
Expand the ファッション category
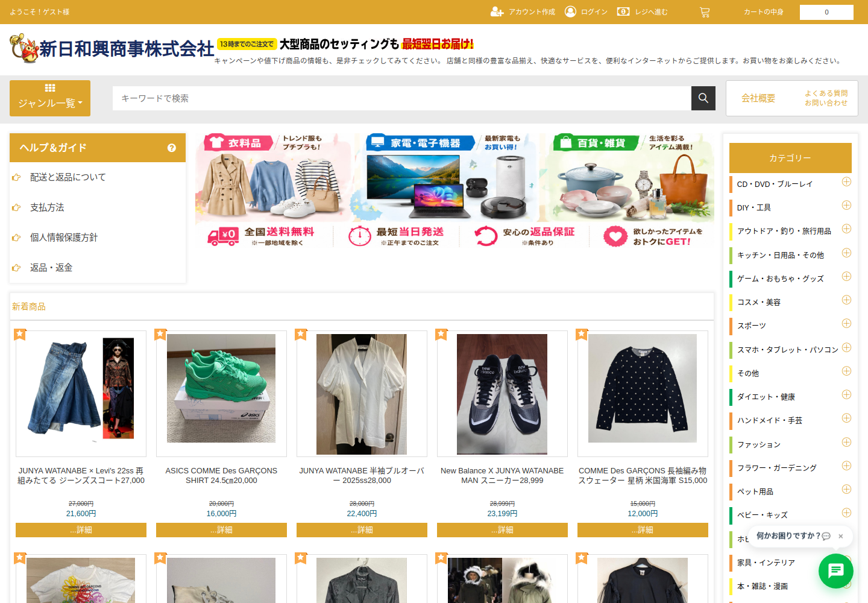click(x=846, y=442)
